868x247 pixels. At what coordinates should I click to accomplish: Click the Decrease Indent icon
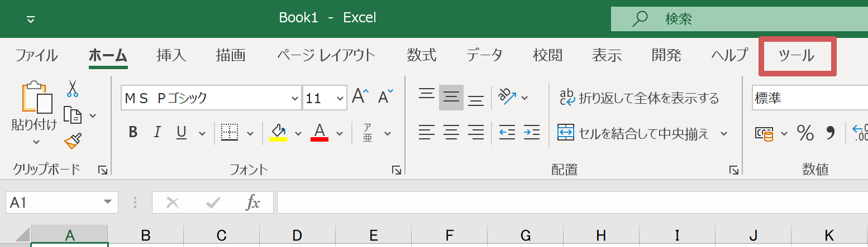click(x=507, y=133)
